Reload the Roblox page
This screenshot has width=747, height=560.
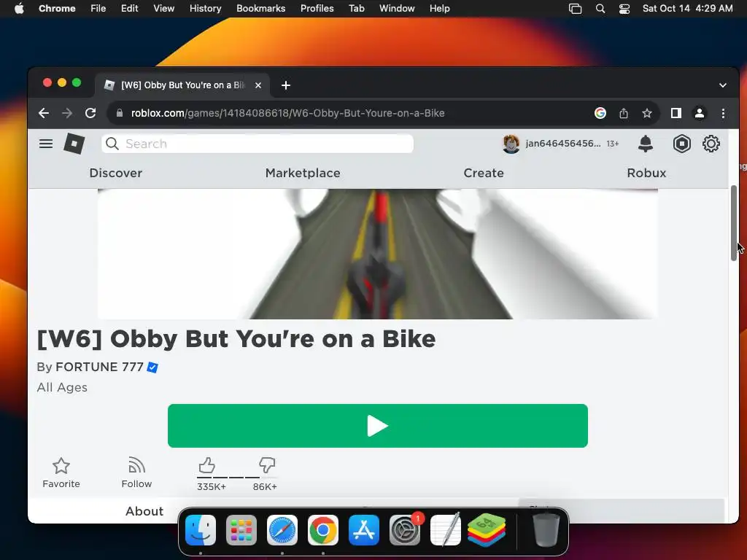(x=90, y=113)
